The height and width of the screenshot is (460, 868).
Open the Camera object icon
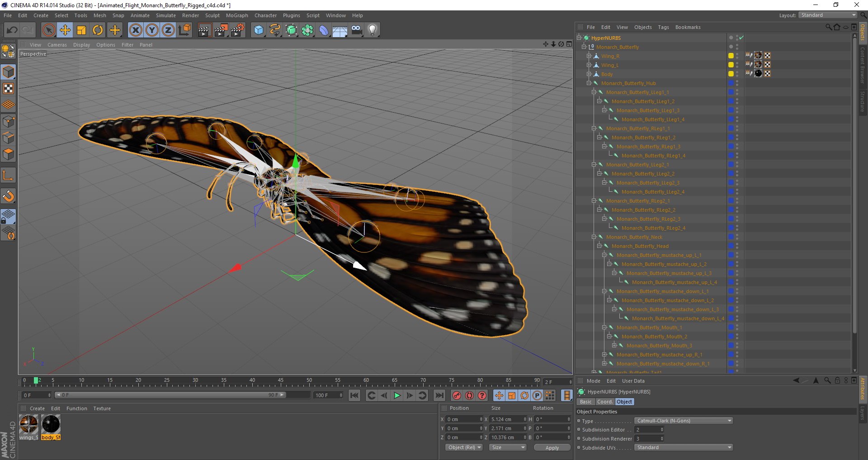coord(357,30)
